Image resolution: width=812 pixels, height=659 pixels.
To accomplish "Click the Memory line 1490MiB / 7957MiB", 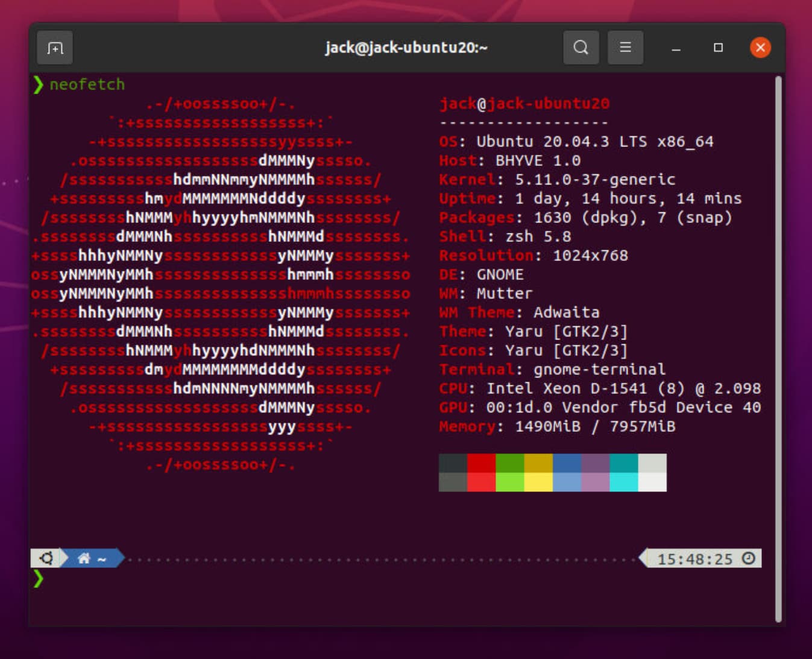I will pos(558,427).
